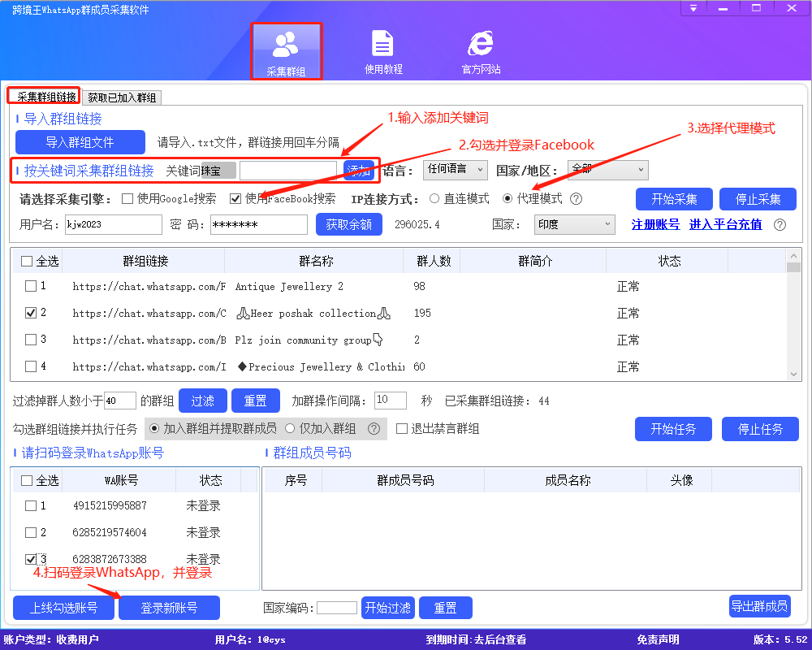Open the 任何语言 language dropdown
This screenshot has width=812, height=650.
coord(455,170)
